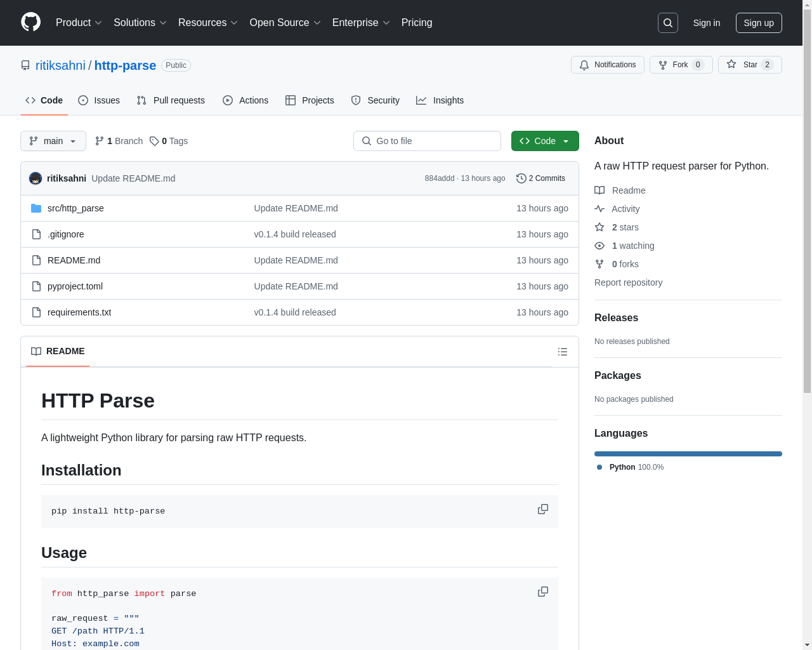Viewport: 812px width, 650px height.
Task: Click the Report repository link
Action: [628, 282]
